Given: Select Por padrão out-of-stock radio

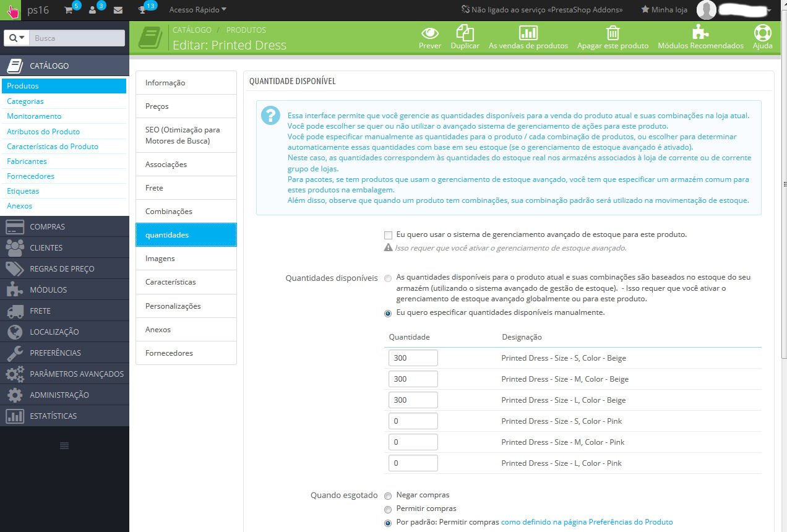Looking at the screenshot, I should point(388,523).
